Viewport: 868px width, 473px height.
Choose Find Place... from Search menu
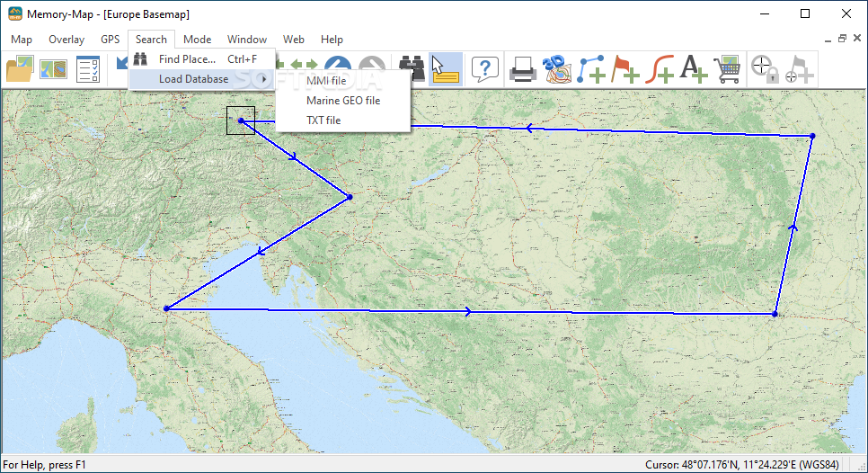202,58
